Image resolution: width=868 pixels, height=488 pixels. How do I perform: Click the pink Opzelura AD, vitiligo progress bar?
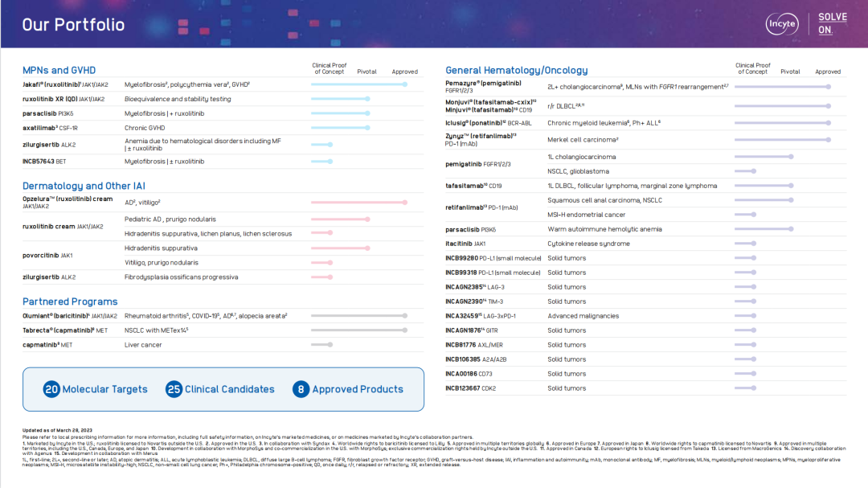[x=358, y=203]
